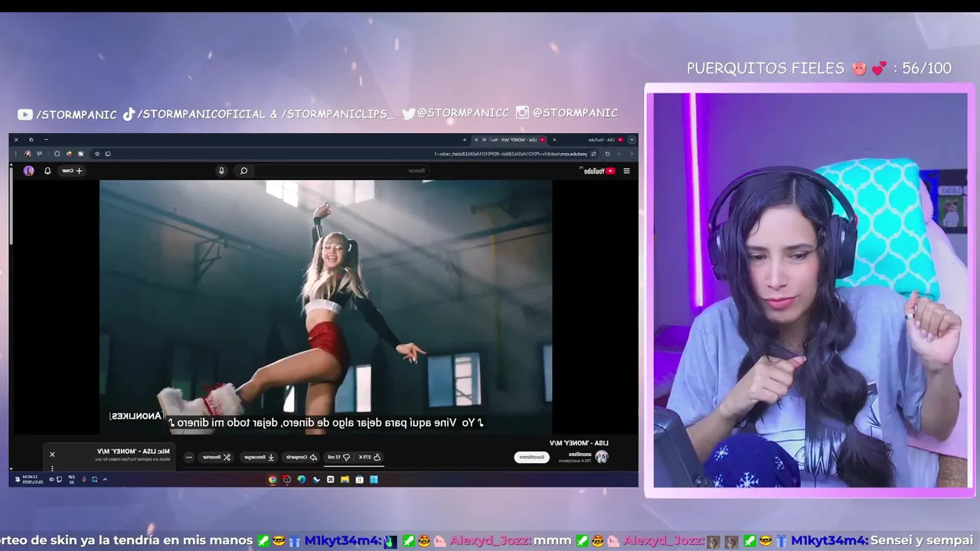Open the anonilikes channel avatar
Viewport: 980px width, 551px height.
(x=602, y=457)
